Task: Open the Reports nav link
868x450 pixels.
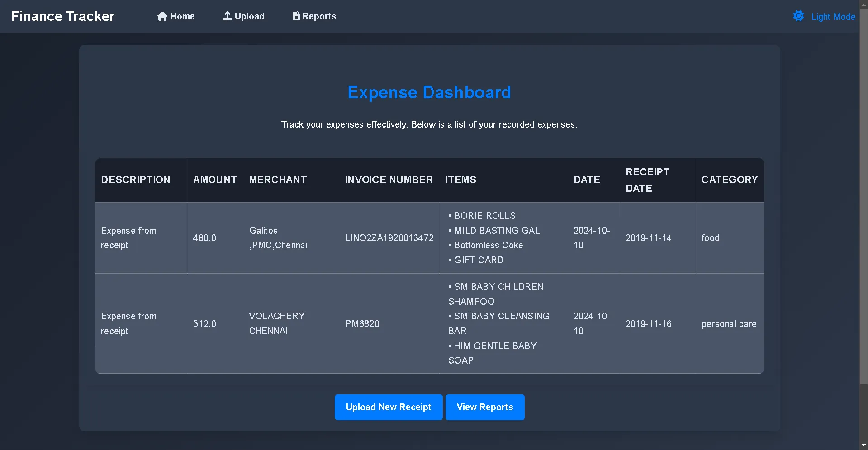Action: 314,16
